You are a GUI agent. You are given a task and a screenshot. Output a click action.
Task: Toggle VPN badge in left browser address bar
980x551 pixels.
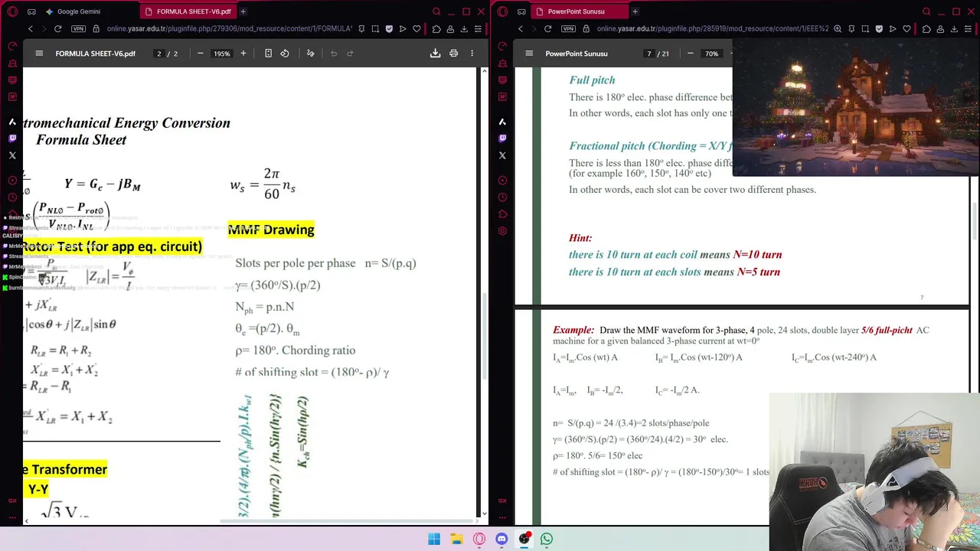[x=77, y=29]
